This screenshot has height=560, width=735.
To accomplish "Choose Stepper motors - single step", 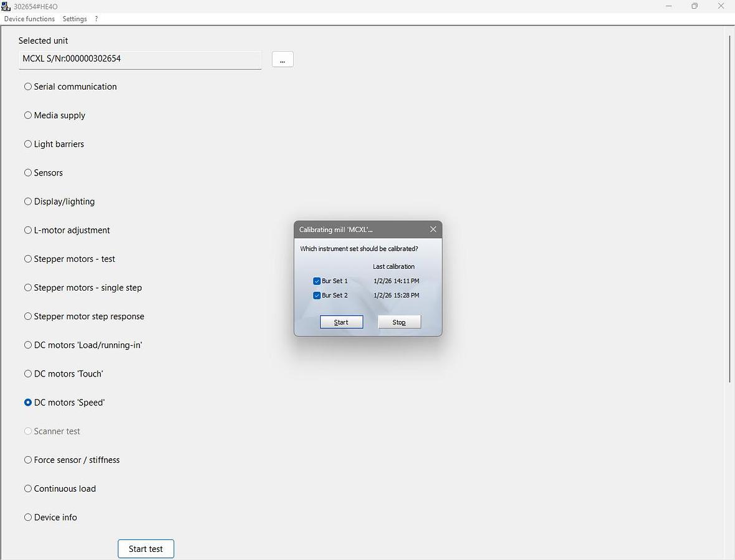I will click(x=28, y=287).
